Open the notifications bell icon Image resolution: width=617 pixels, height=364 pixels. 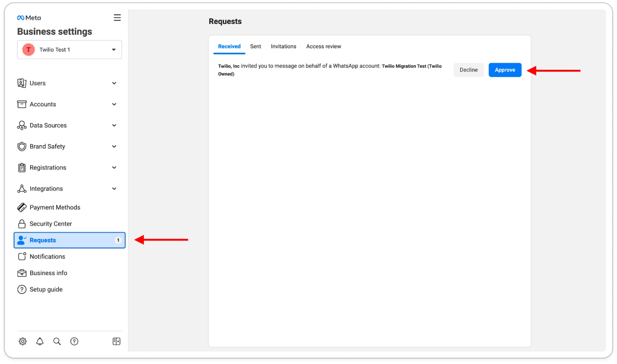click(x=40, y=341)
